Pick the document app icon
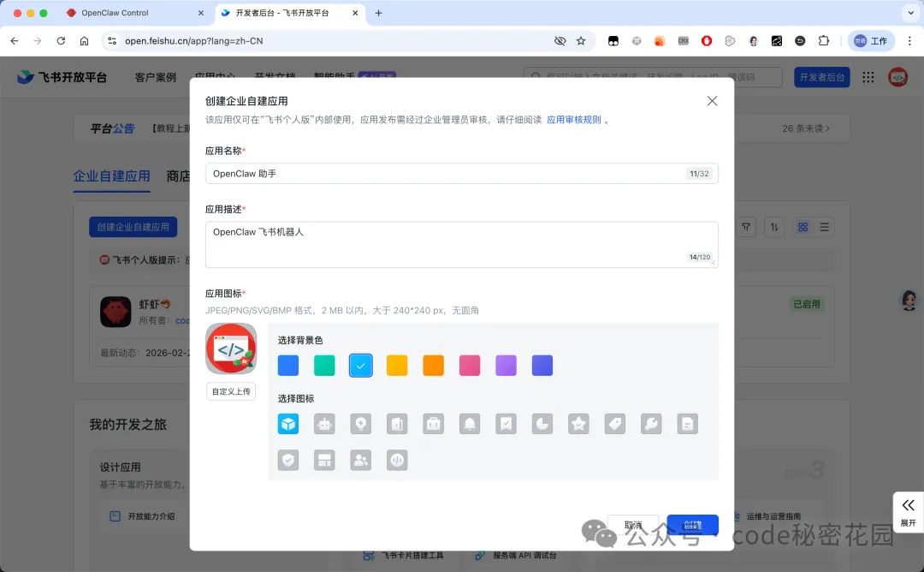 pos(687,423)
